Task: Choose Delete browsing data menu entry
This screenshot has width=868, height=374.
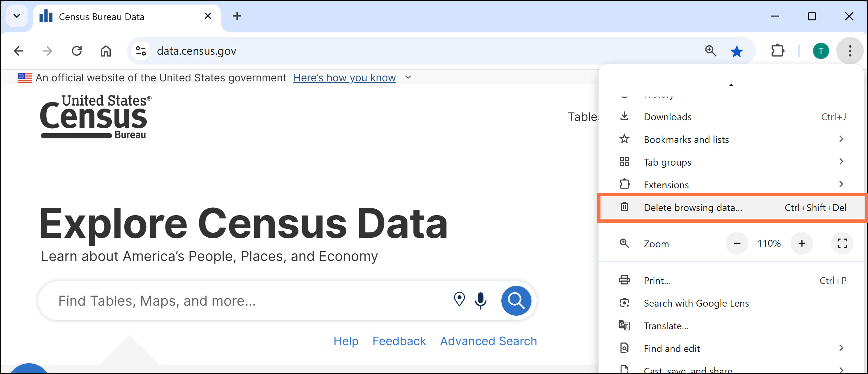Action: (732, 207)
